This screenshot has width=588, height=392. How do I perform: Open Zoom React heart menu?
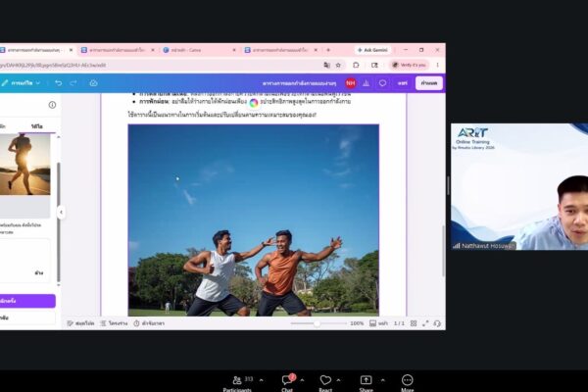coord(325,383)
